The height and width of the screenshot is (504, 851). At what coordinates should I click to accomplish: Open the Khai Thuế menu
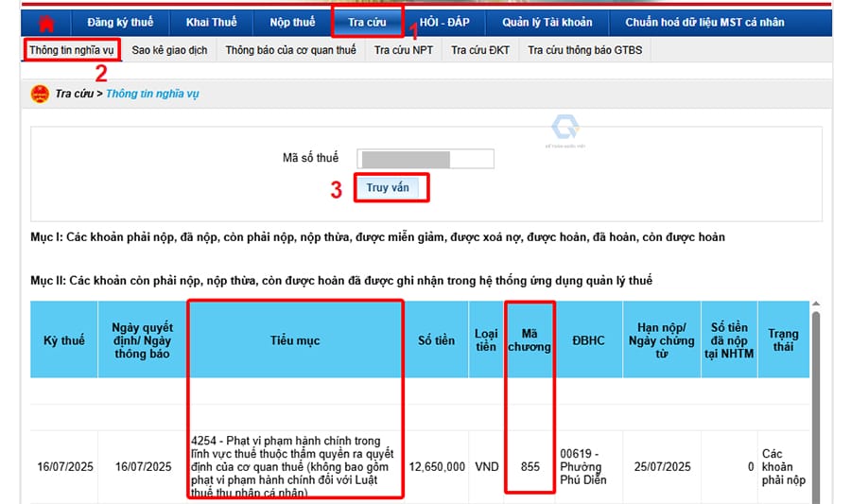(x=212, y=23)
